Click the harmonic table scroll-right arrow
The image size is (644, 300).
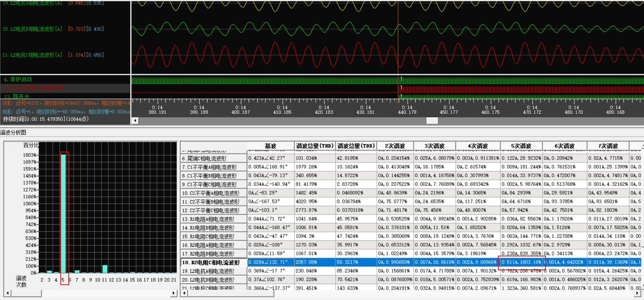[x=637, y=293]
